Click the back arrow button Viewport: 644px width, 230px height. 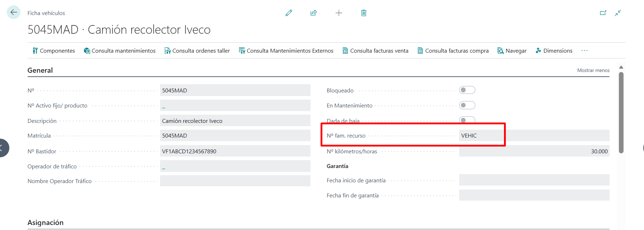click(14, 13)
